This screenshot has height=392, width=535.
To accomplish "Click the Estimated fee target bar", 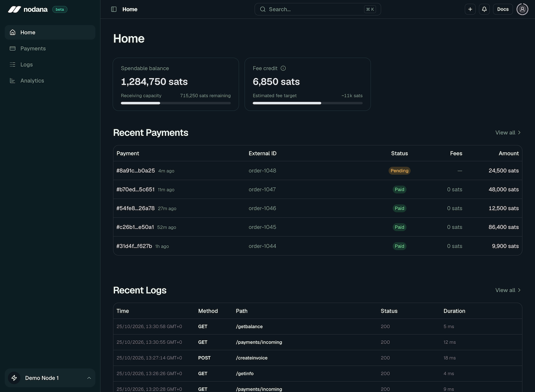I will (x=308, y=103).
